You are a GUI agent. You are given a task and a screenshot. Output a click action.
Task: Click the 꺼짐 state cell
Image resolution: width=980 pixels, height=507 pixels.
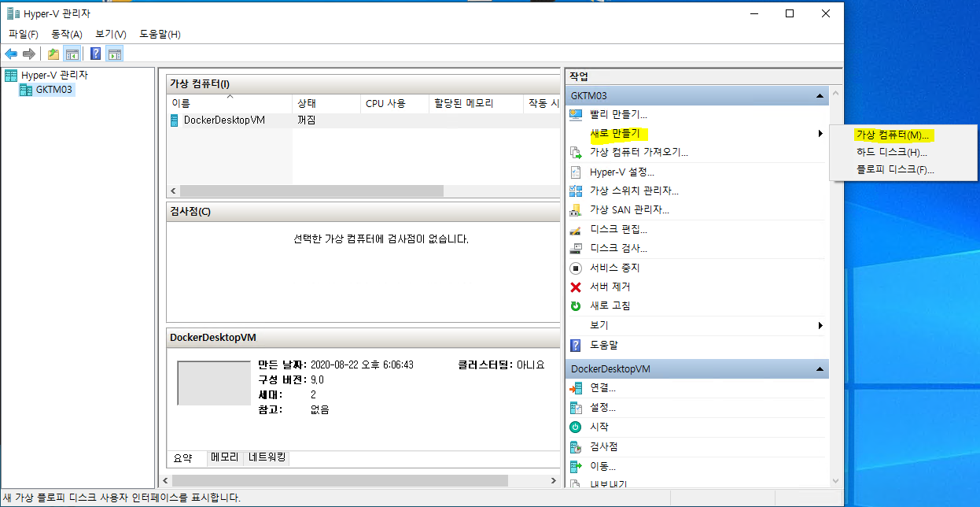click(308, 120)
